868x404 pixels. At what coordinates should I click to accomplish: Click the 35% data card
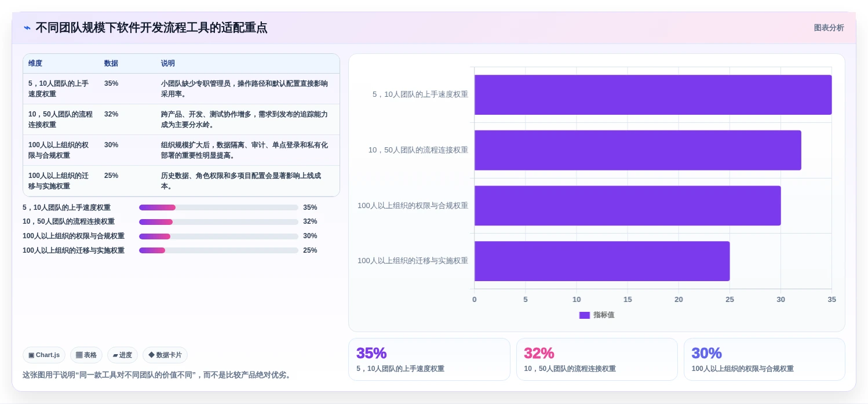click(429, 359)
